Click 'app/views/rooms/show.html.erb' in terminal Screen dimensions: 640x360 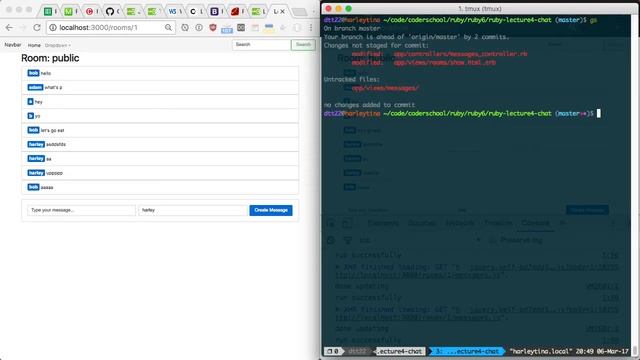tap(444, 62)
